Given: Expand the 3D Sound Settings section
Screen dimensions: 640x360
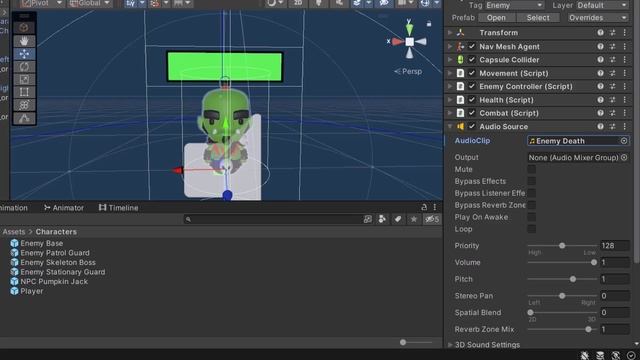Looking at the screenshot, I should pyautogui.click(x=450, y=345).
